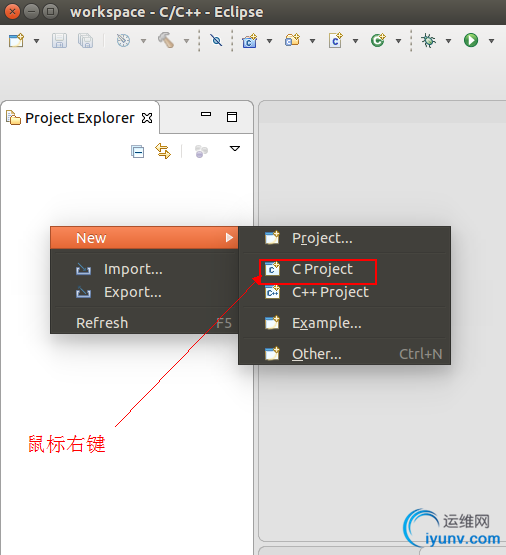Click the New C/C++ Project toolbar icon
Image resolution: width=506 pixels, height=555 pixels.
[249, 40]
